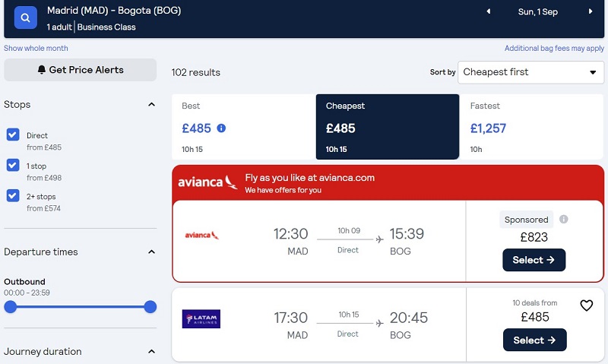Collapse the Journey duration section
This screenshot has width=608, height=364.
(151, 352)
